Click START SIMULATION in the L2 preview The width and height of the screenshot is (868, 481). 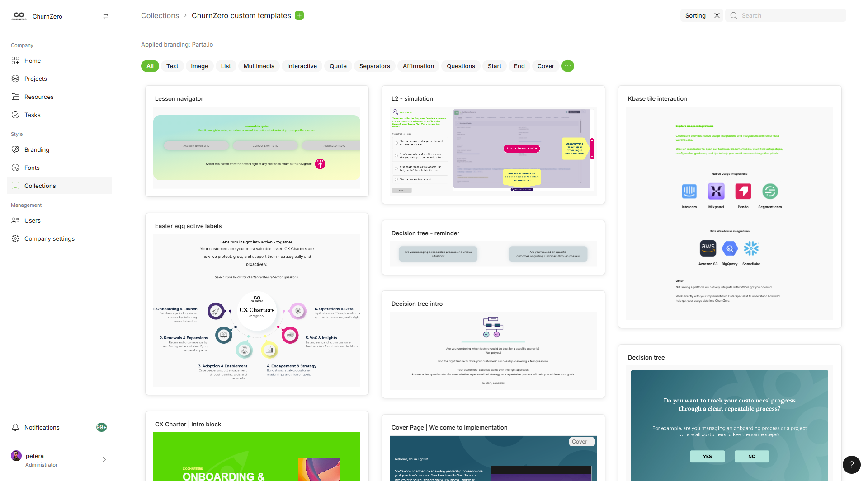click(522, 148)
